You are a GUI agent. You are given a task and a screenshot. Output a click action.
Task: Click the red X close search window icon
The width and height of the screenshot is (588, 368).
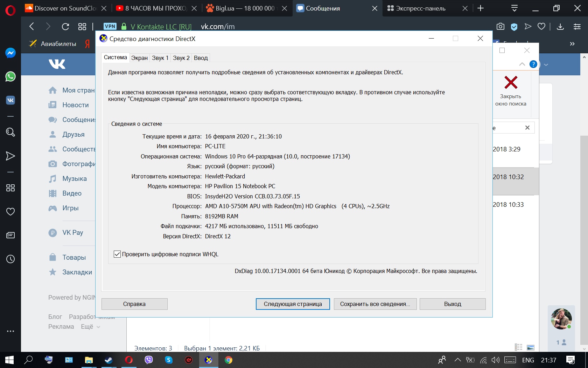511,83
